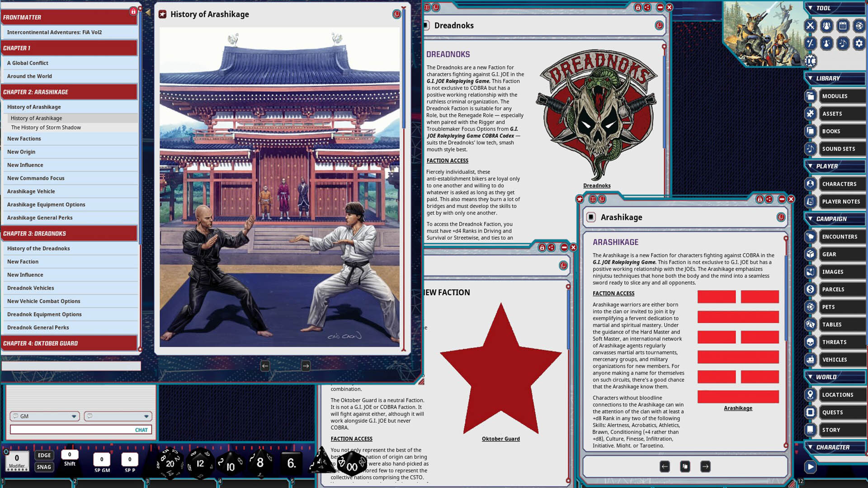Screen dimensions: 868x488
Task: Open the Calendar tool icon
Action: [x=843, y=26]
